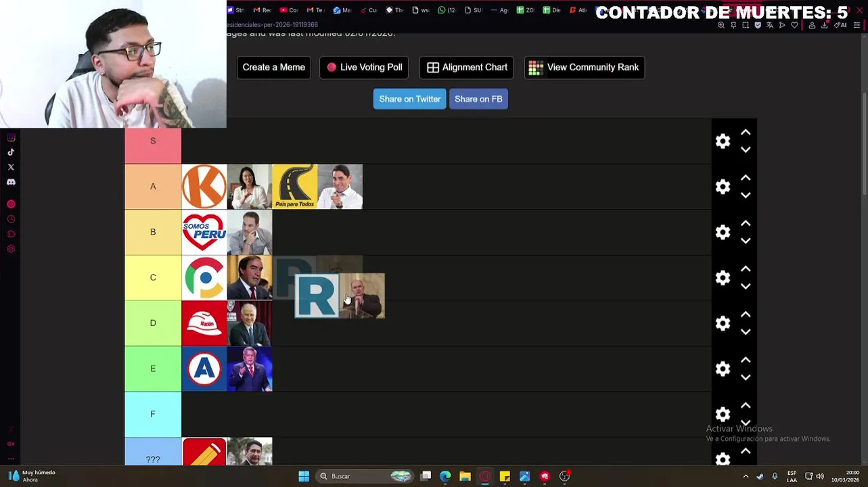This screenshot has width=868, height=487.
Task: Move tier A row up
Action: pos(746,178)
